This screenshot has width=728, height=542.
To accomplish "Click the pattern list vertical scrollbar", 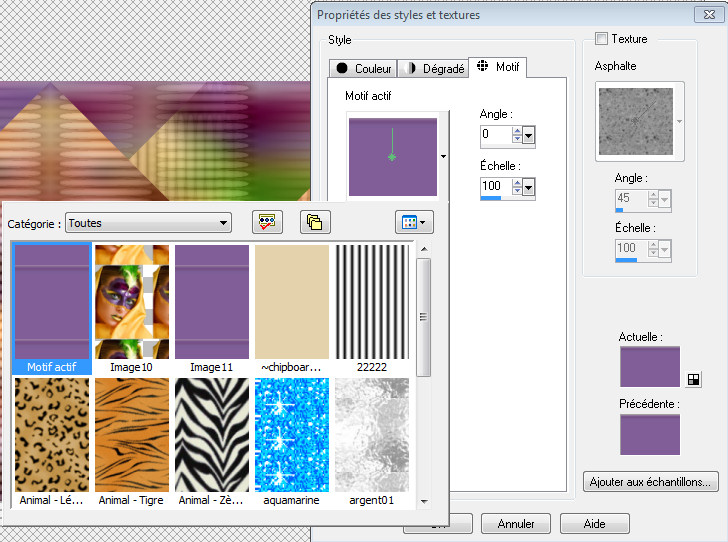I will tap(424, 317).
